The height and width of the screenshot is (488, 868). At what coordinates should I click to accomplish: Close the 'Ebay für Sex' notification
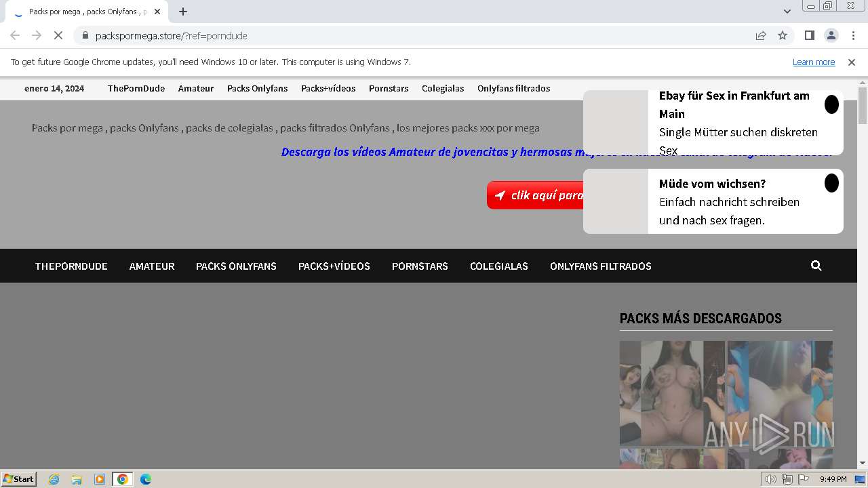pos(831,104)
